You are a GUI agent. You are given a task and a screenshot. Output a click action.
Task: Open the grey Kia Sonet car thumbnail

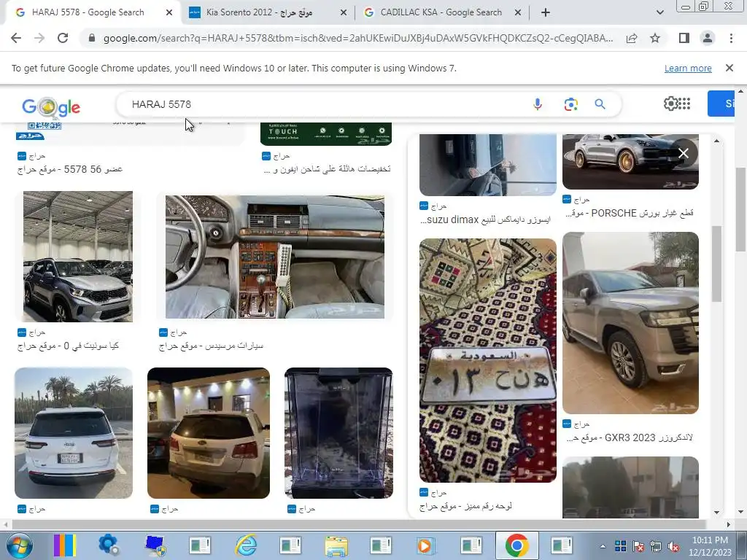(78, 257)
